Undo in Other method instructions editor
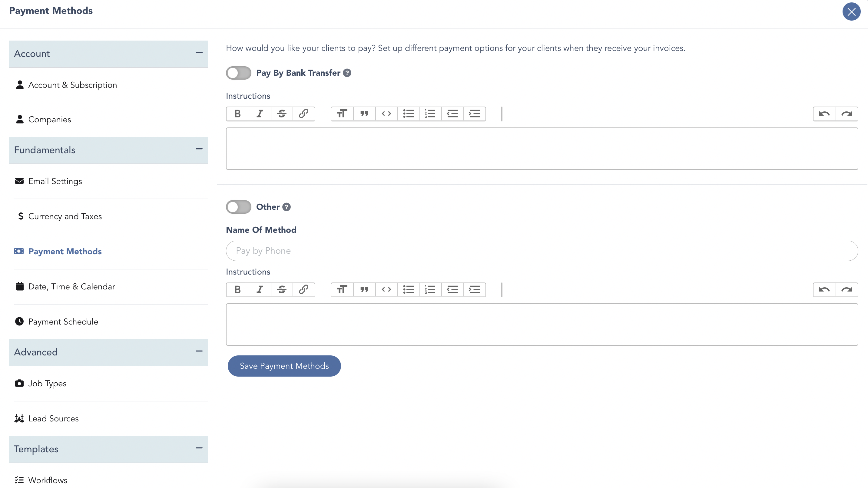868x488 pixels. tap(824, 290)
